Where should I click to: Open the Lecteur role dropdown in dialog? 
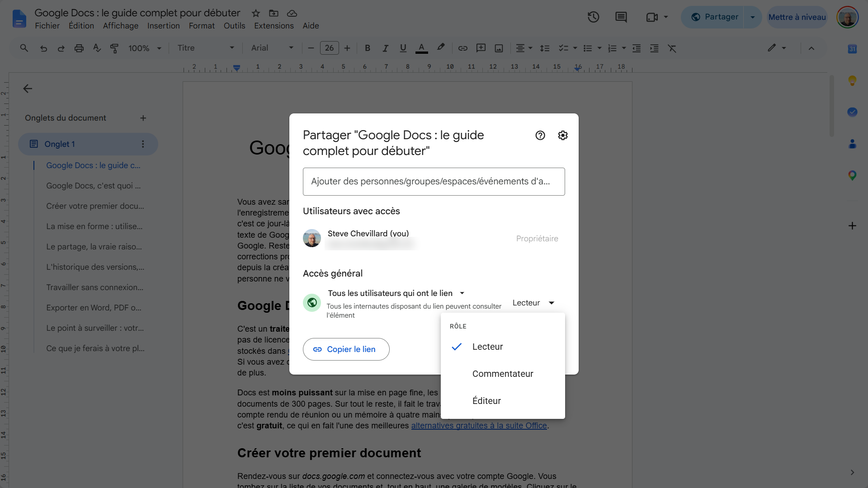[x=533, y=303]
